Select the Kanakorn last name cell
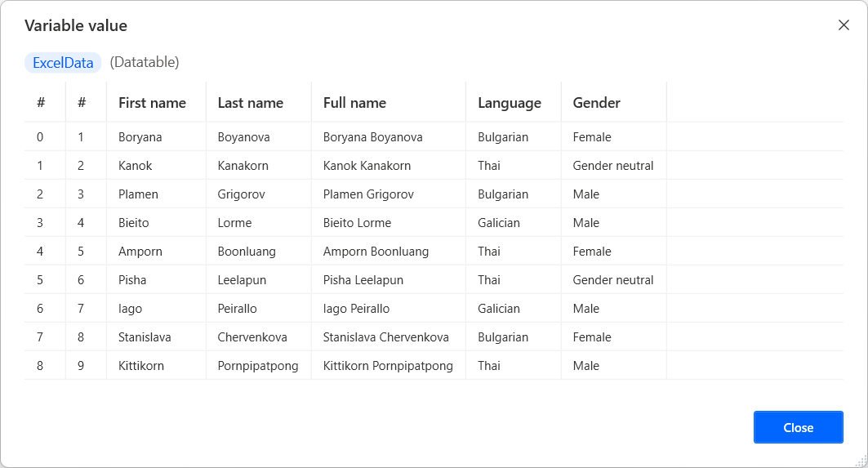Screen dimensions: 868x468 tap(243, 166)
